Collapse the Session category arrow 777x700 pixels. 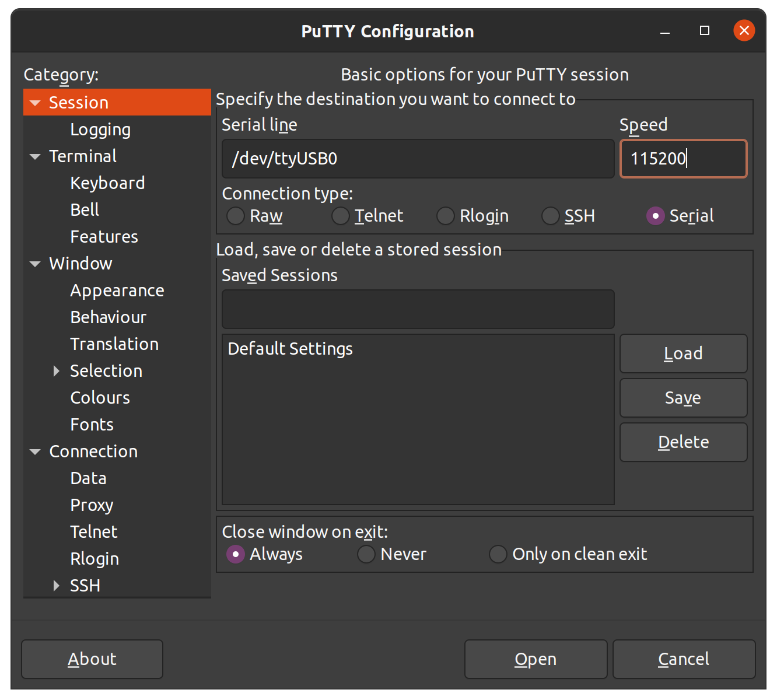(35, 103)
